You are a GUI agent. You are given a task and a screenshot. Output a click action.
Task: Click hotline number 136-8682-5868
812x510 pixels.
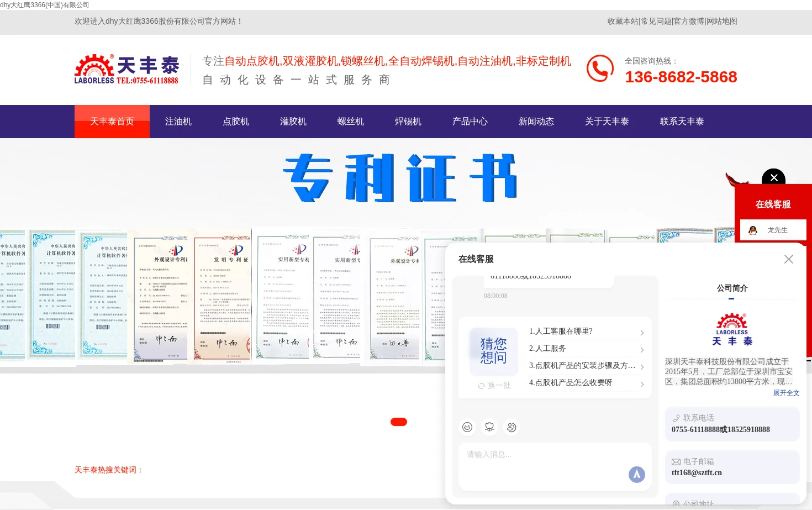(681, 77)
